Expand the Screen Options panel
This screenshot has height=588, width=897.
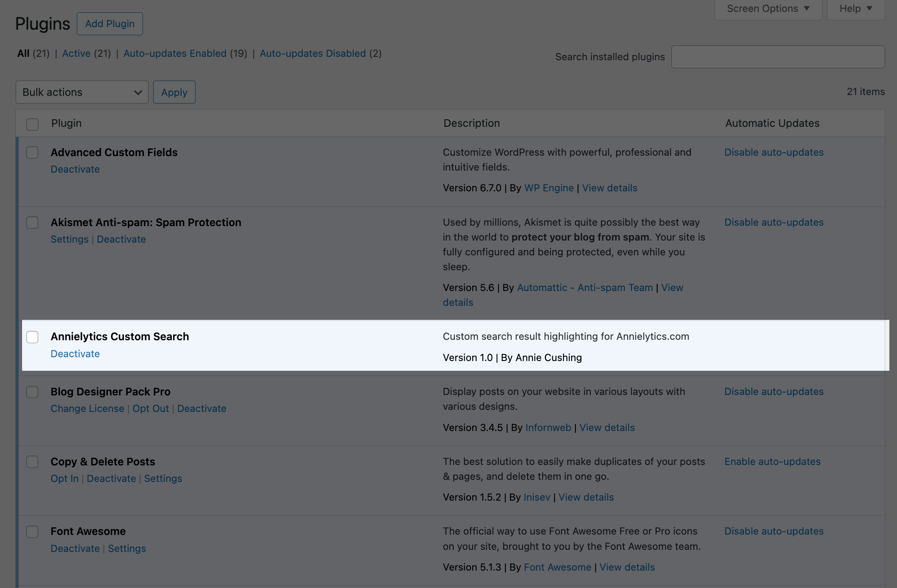click(768, 9)
